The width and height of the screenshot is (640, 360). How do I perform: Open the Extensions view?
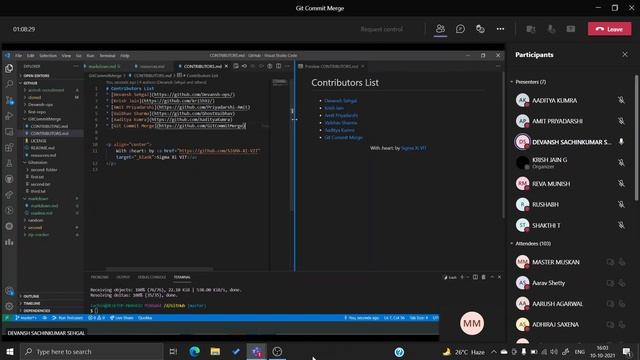(9, 148)
